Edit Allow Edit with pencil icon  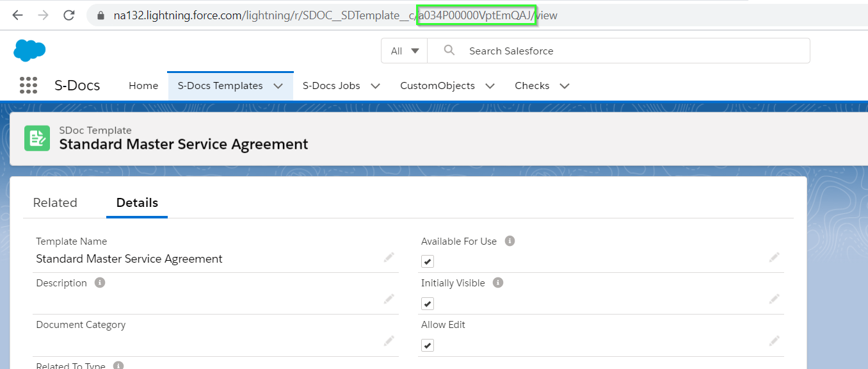[775, 340]
